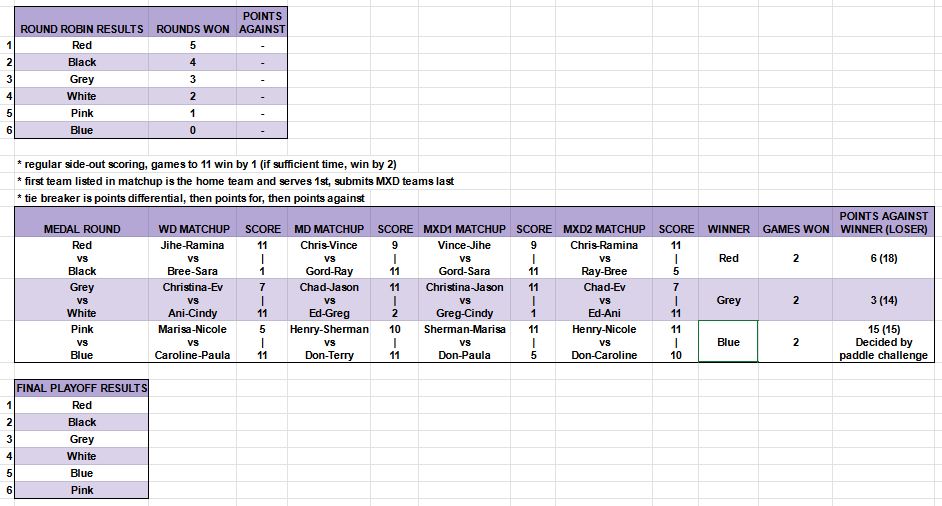The image size is (942, 506).
Task: Select the MEDAL ROUND header cell
Action: 82,222
